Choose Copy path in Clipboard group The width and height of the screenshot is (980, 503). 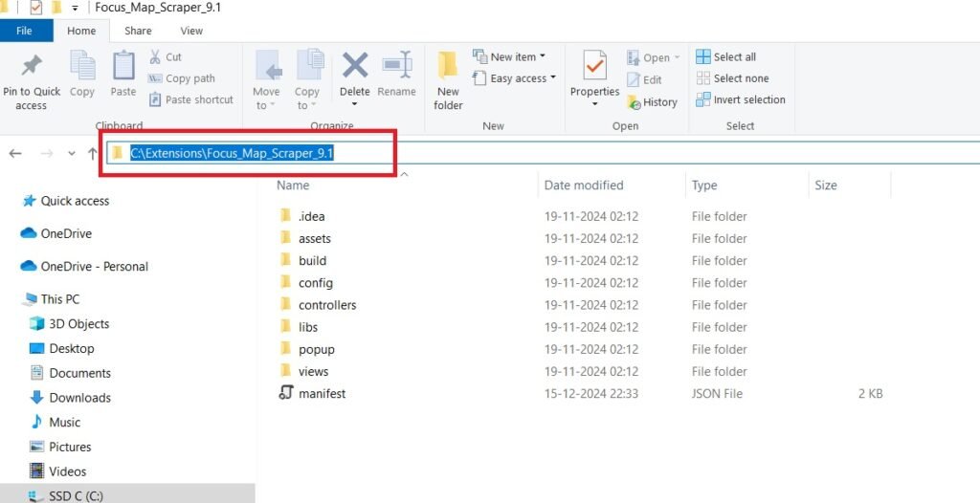[x=181, y=78]
